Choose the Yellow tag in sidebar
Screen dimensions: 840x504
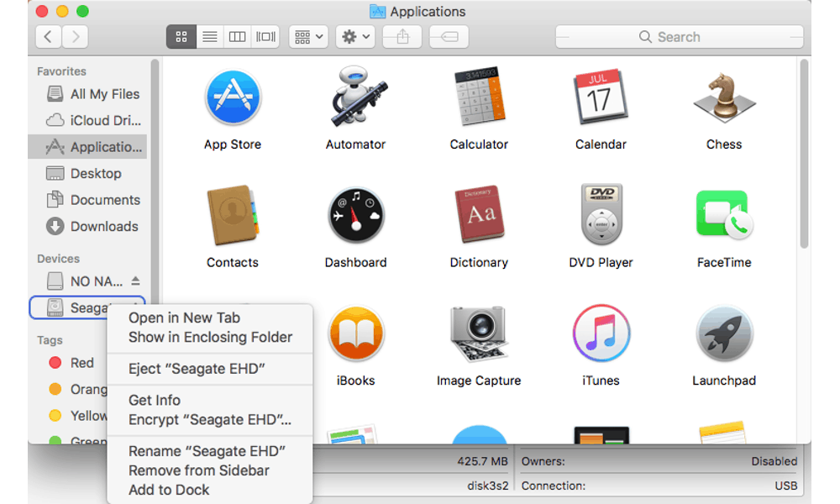pos(78,416)
